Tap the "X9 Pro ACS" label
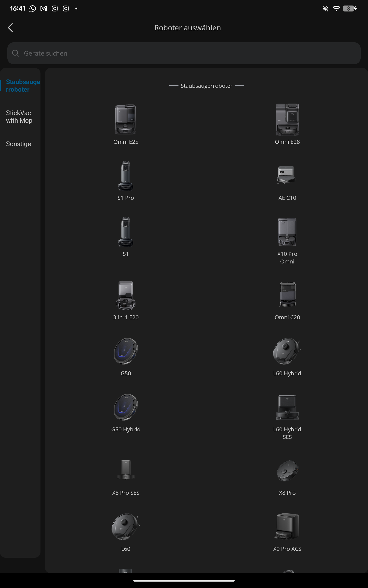368x588 pixels. 287,549
